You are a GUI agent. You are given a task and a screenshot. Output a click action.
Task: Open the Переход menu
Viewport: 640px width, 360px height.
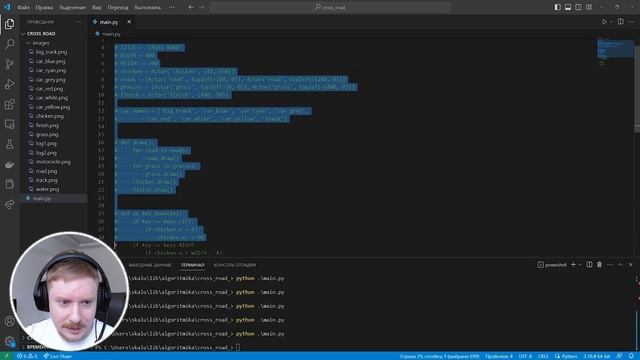118,7
